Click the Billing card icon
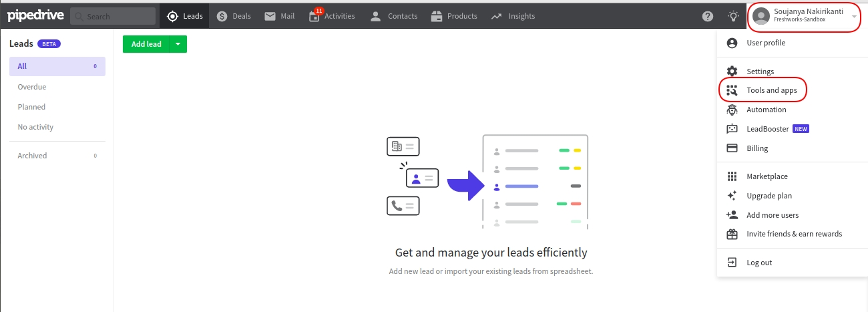Screen dimensions: 868x312 coord(732,148)
